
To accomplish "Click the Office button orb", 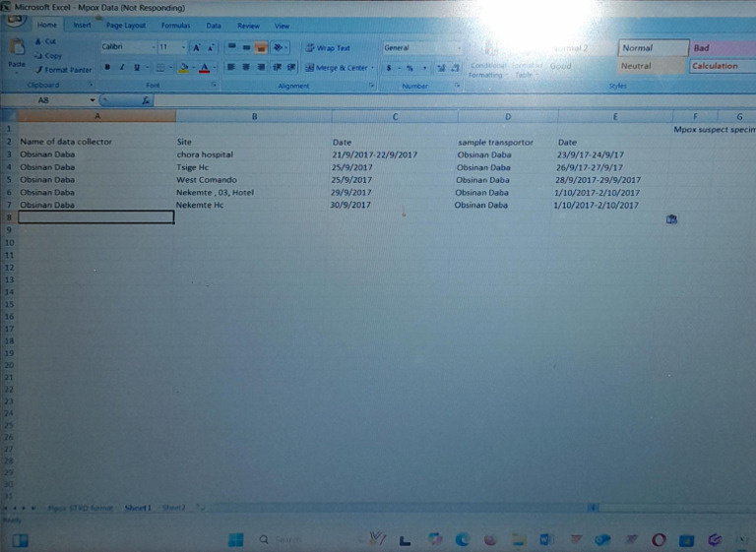I will [16, 20].
